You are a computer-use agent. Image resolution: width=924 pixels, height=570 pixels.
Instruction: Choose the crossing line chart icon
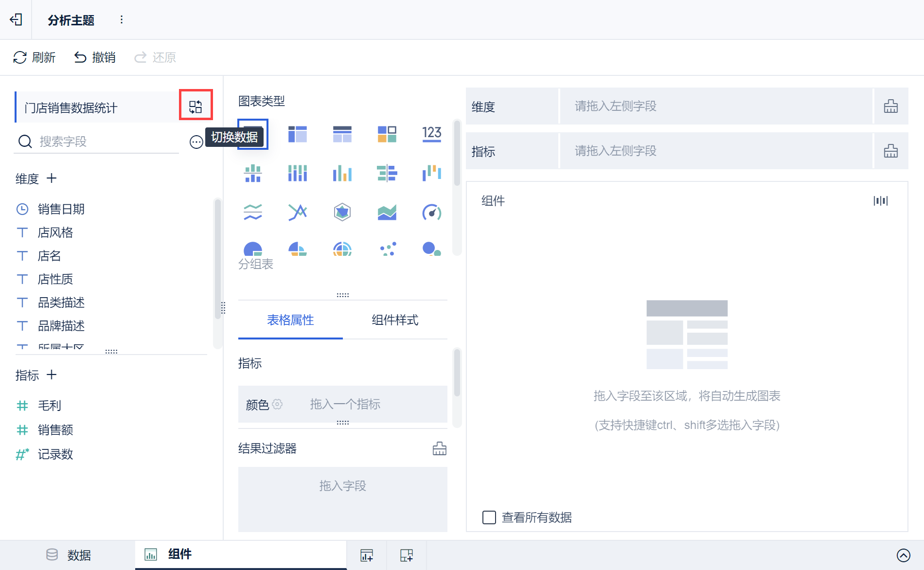point(298,212)
